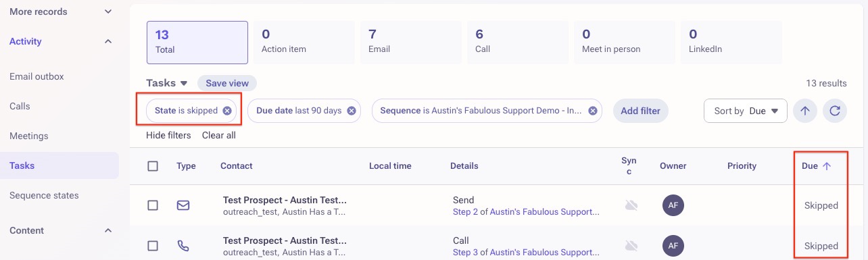Remove the Due date last 90 days filter
Screen dimensions: 868x260
(x=352, y=111)
